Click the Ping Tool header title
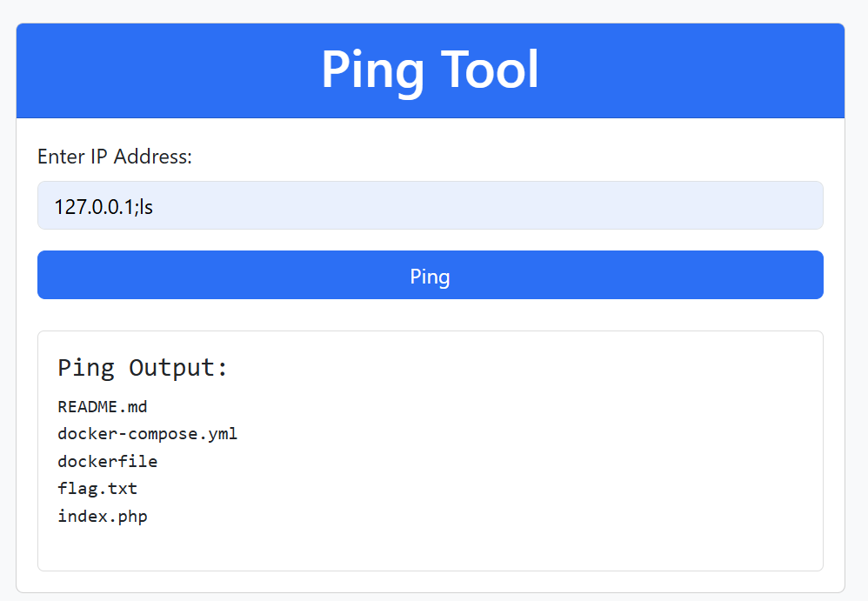 point(431,70)
